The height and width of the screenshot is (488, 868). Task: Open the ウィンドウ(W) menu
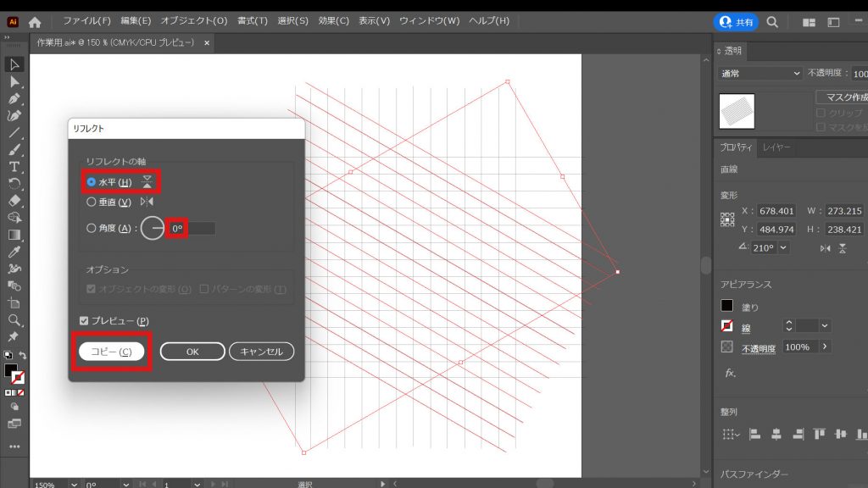[429, 20]
